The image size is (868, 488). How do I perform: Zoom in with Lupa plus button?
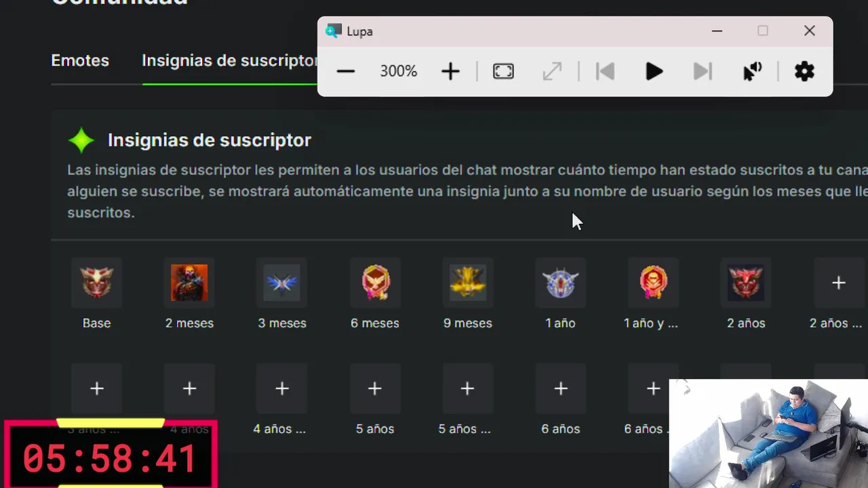450,71
